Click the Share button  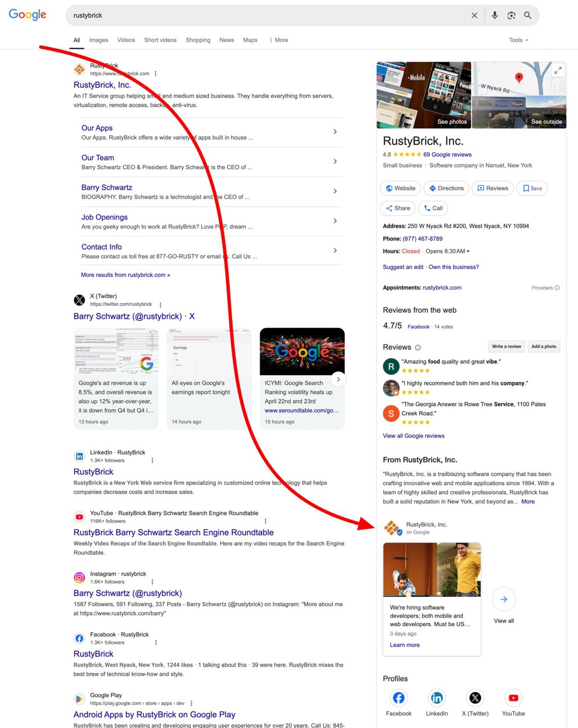click(x=398, y=208)
